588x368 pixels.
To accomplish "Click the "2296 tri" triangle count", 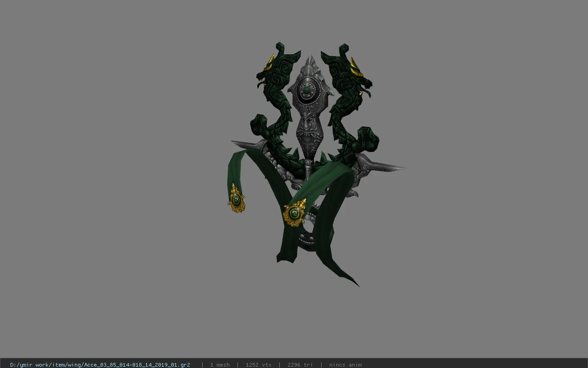I will pos(300,365).
